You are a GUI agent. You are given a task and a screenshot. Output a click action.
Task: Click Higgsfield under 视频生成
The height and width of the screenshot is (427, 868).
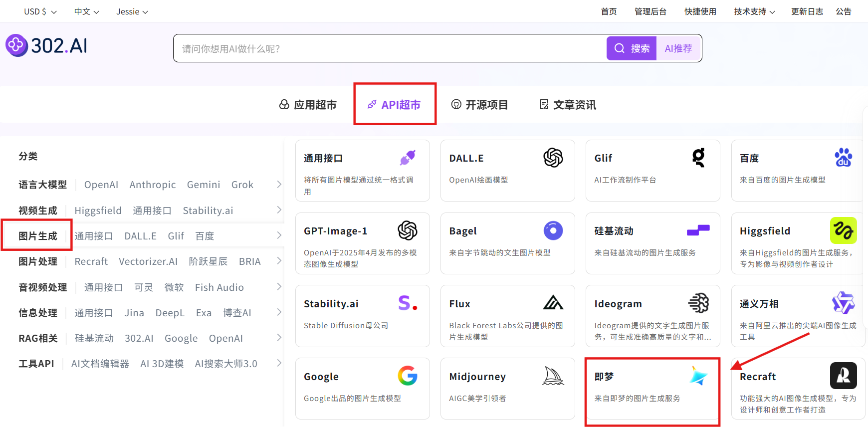tap(98, 211)
